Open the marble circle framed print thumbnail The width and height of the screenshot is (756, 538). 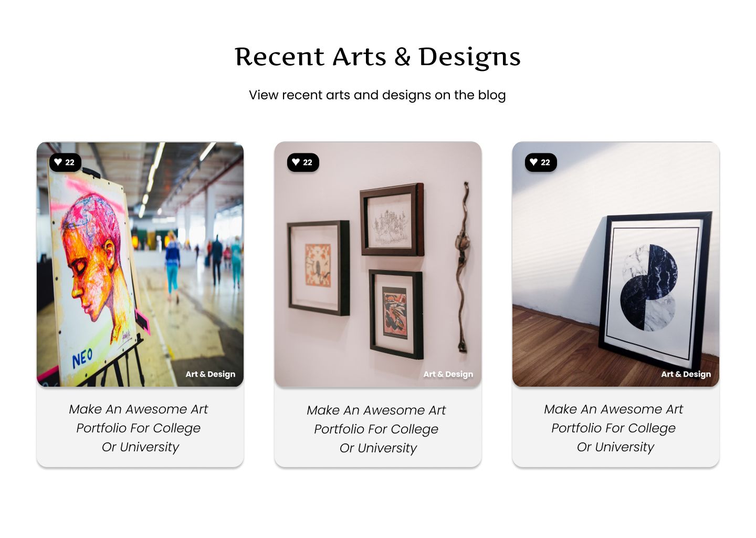(616, 264)
